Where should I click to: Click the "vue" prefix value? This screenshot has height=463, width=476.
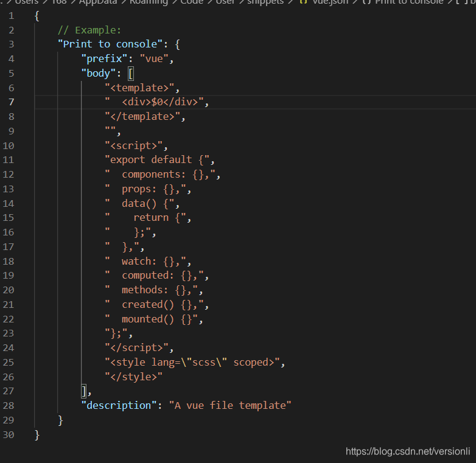coord(154,58)
